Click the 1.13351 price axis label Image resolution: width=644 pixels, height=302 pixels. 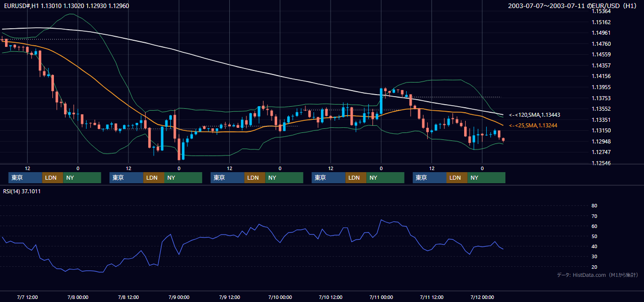601,120
